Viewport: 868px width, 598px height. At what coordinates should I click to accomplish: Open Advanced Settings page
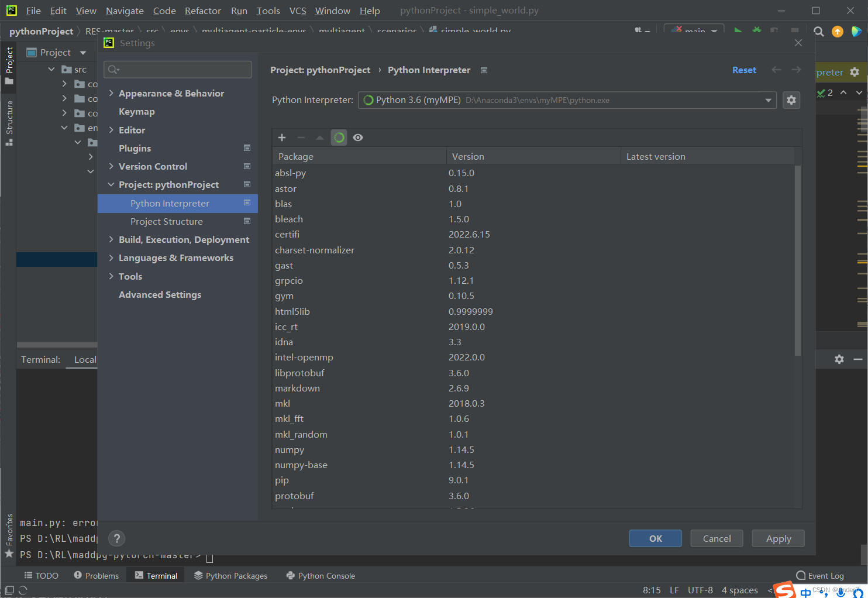pyautogui.click(x=160, y=294)
